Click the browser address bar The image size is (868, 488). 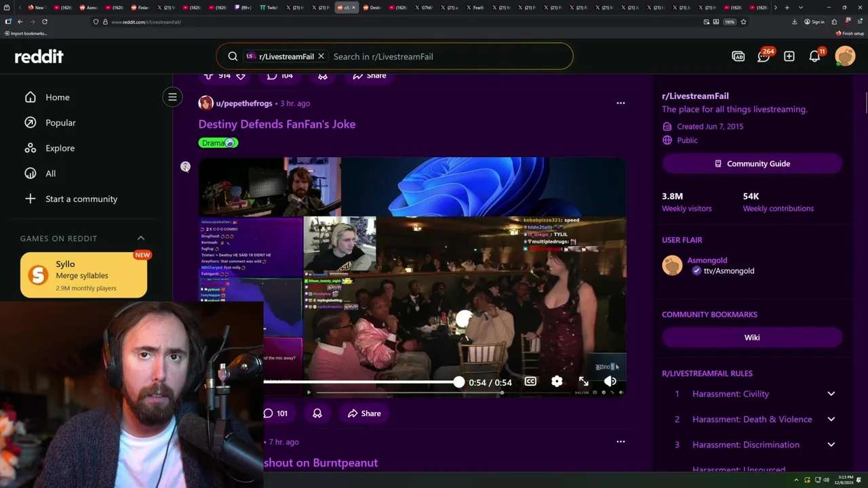click(400, 22)
